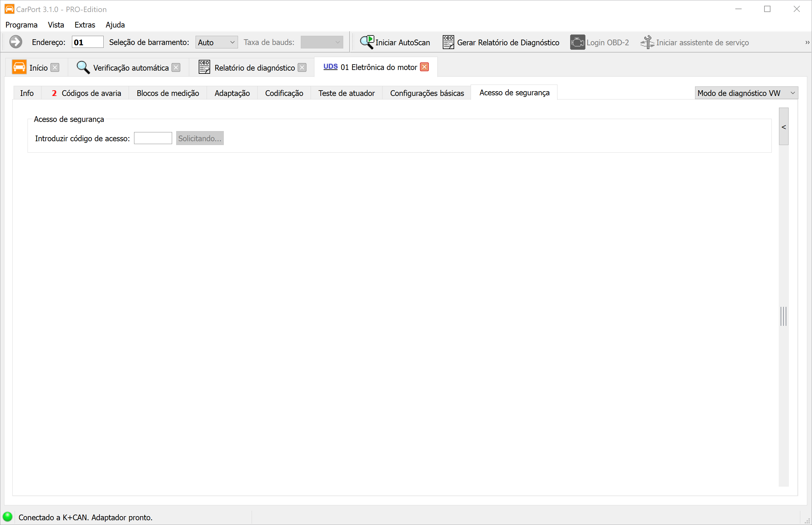
Task: Close the 01 Eletrônica do motor tab
Action: (x=424, y=67)
